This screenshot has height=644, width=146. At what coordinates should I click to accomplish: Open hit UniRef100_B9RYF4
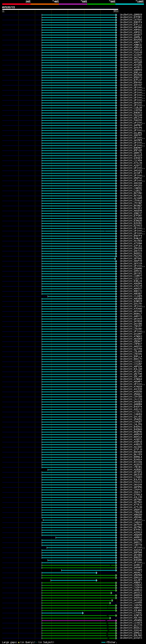pyautogui.click(x=131, y=22)
